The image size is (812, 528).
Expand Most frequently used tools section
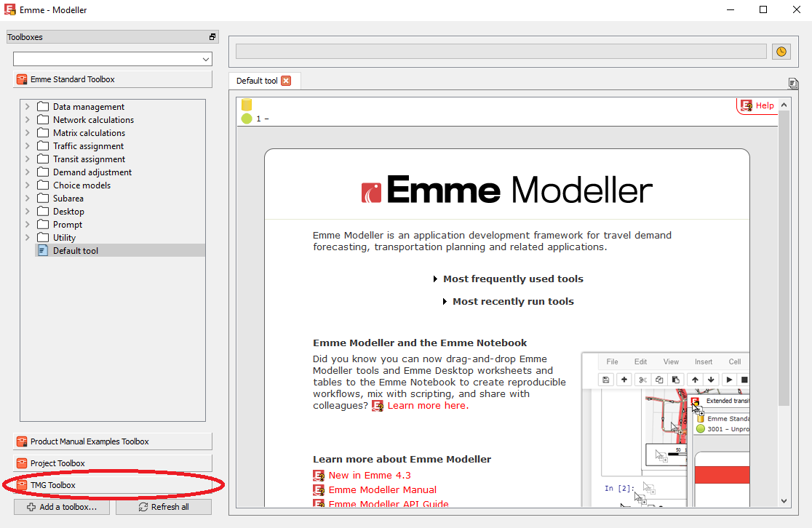[x=436, y=279]
